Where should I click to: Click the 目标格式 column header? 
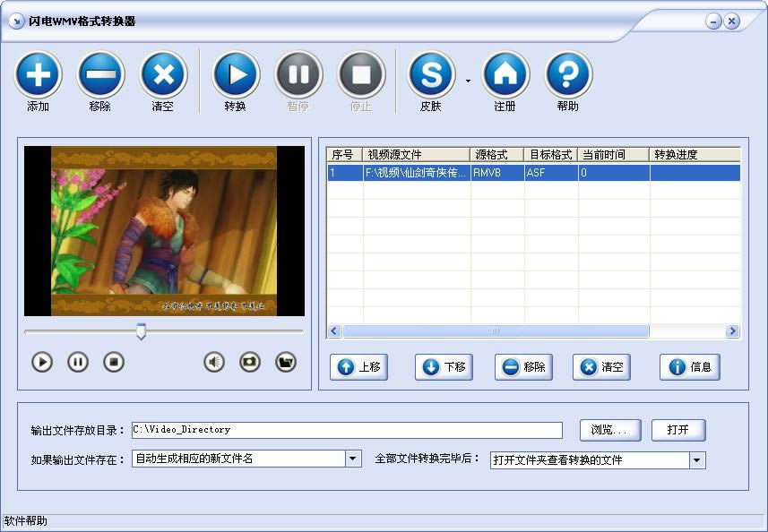(x=551, y=155)
